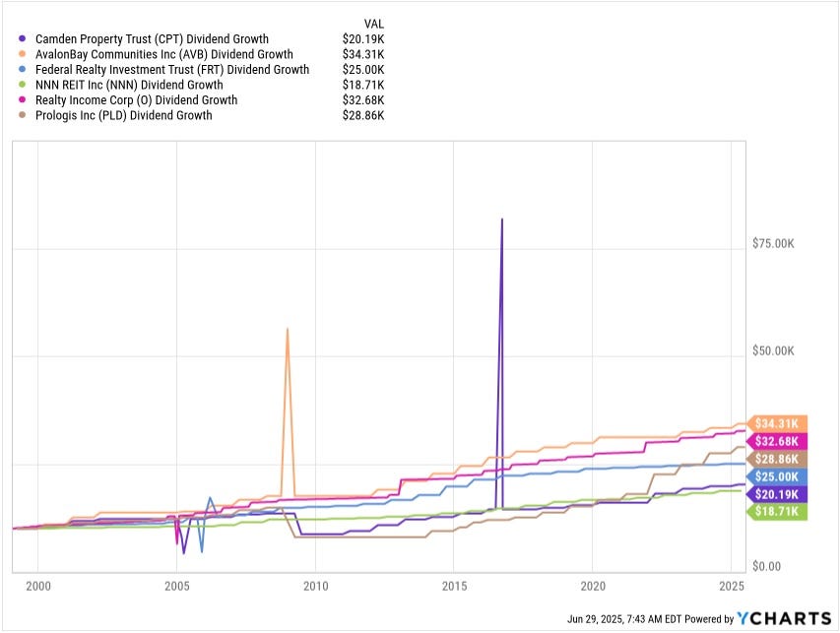Click the $20.19K value in legend table

[x=363, y=39]
